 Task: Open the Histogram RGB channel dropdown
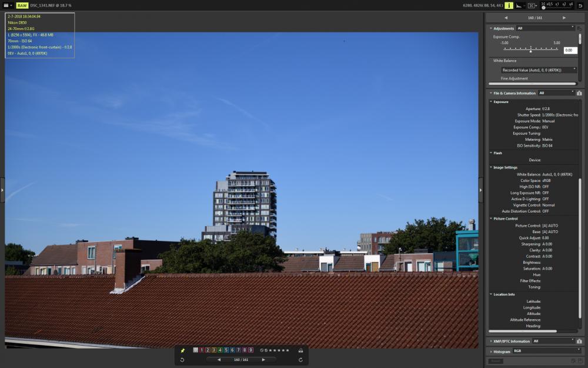click(x=547, y=351)
